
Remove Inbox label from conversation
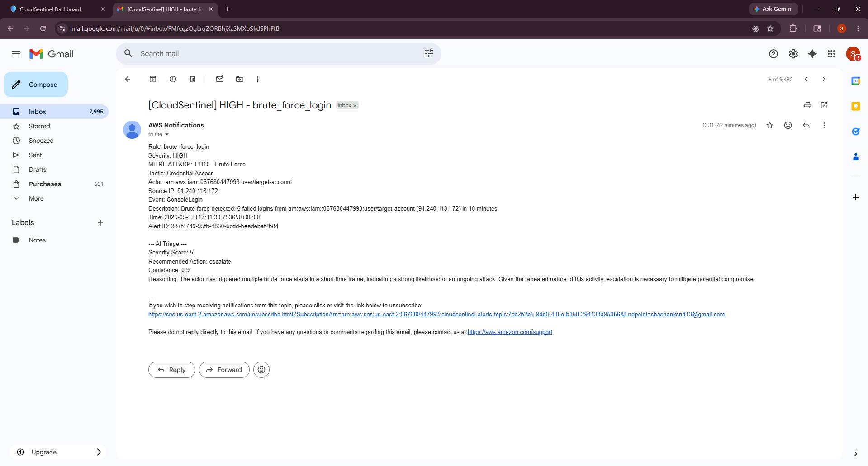pyautogui.click(x=355, y=106)
